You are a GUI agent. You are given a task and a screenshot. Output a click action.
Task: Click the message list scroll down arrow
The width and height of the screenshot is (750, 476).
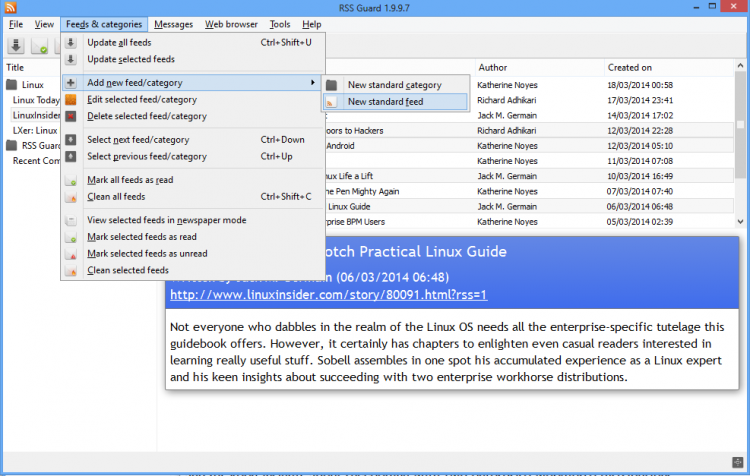click(x=740, y=221)
